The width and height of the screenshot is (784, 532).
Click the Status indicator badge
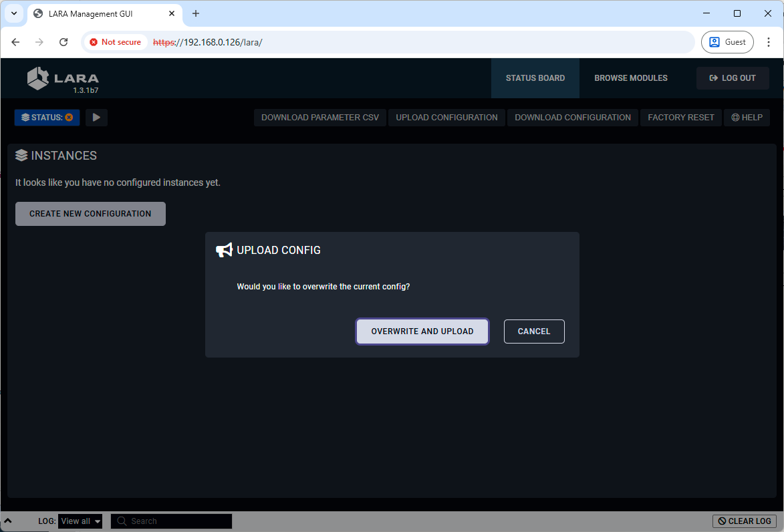(47, 118)
